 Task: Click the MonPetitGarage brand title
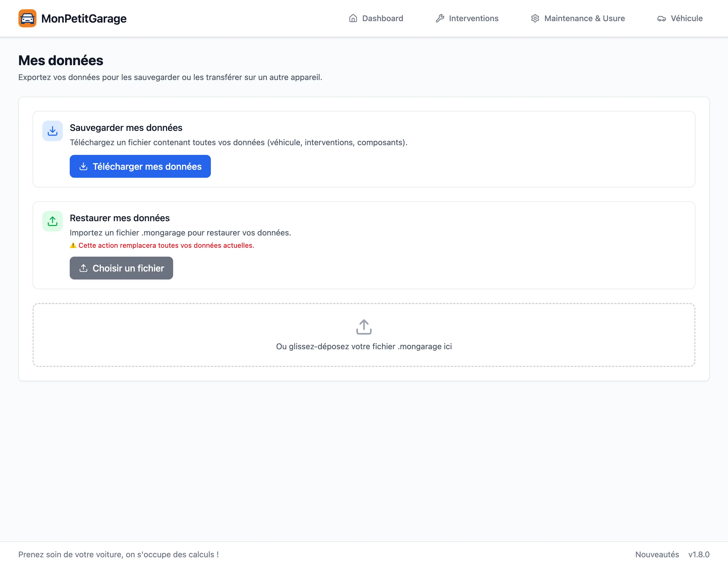point(84,18)
